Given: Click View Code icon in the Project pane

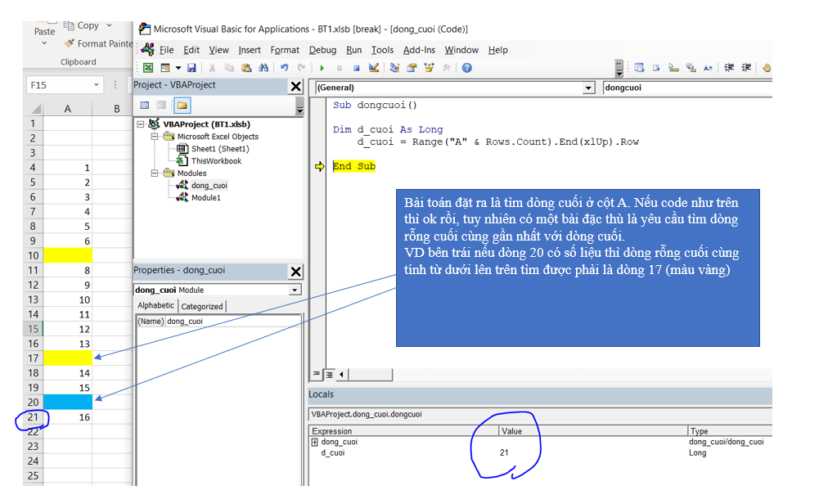Looking at the screenshot, I should coord(145,106).
